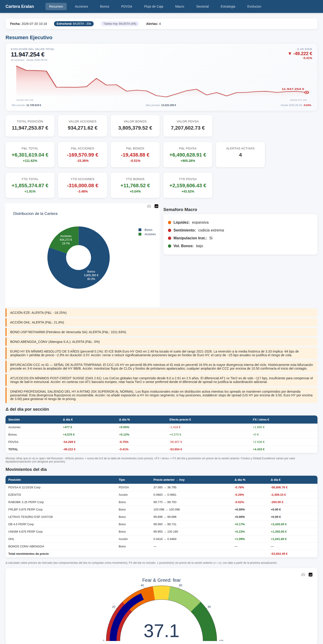Open the Evolucion tab
The height and width of the screenshot is (644, 323).
pos(254,6)
